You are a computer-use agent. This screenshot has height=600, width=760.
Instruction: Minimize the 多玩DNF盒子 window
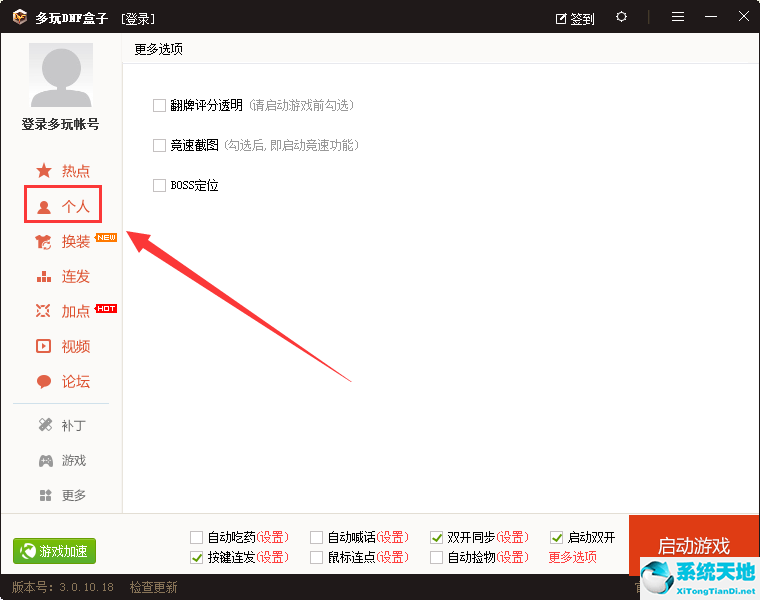tap(711, 17)
